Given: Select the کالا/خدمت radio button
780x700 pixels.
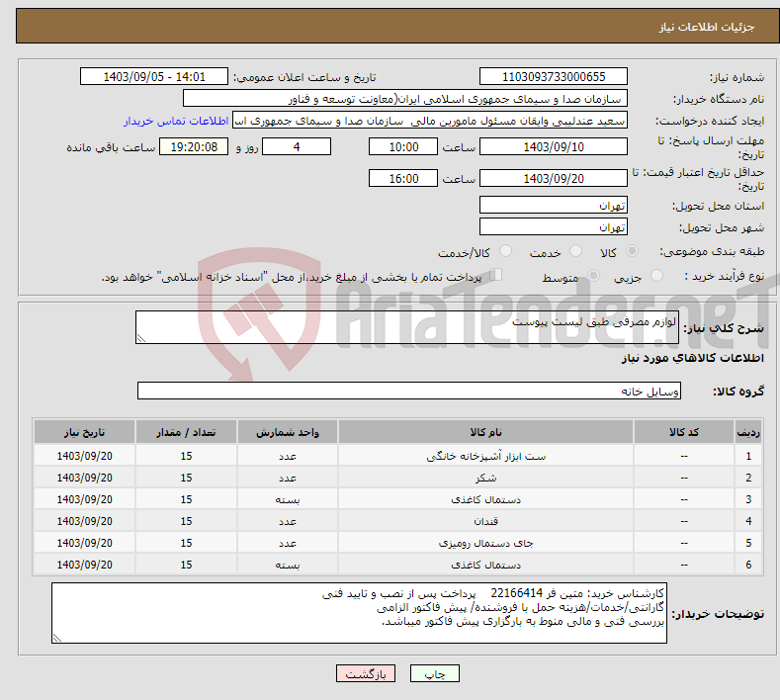Looking at the screenshot, I should coord(505,251).
